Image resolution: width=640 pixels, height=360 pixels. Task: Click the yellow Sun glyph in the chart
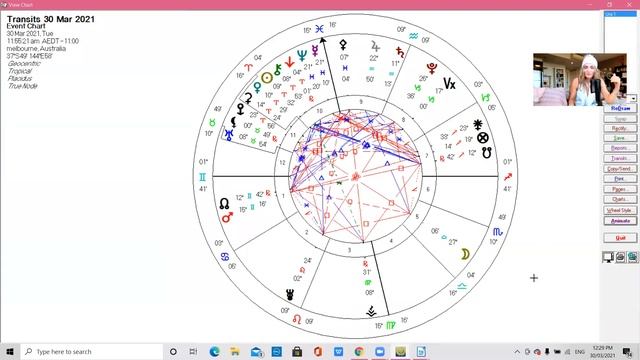click(267, 78)
